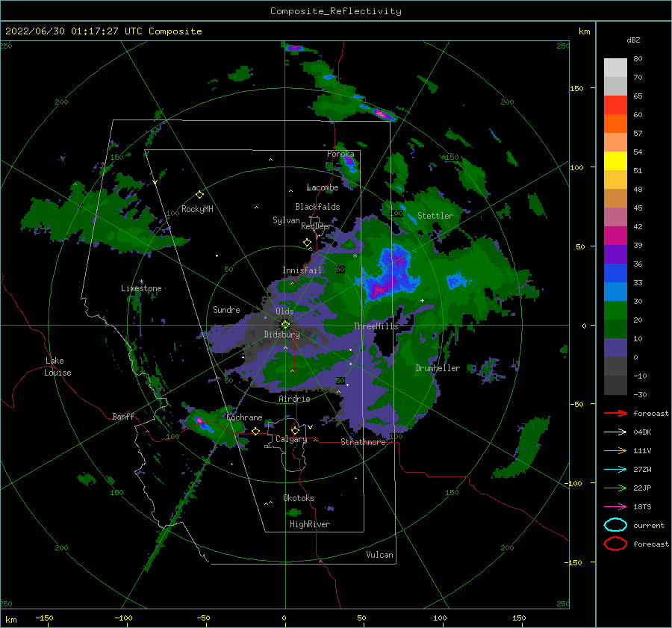
Task: Click the red forecast arrow legend icon
Action: [x=615, y=413]
